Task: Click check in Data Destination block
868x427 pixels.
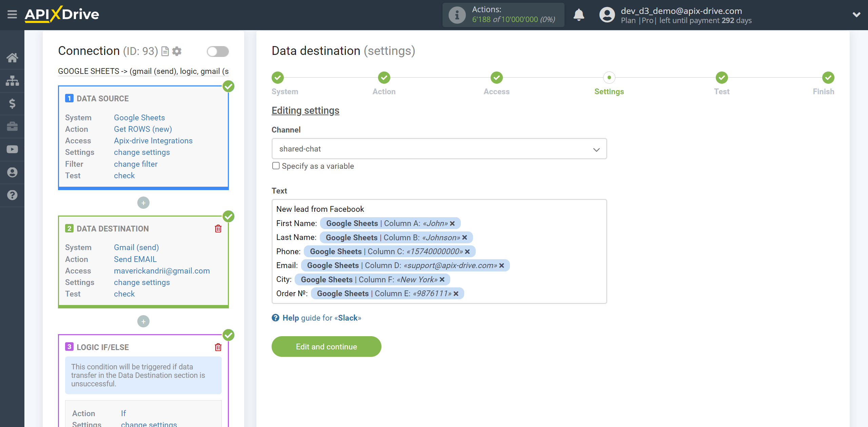Action: [x=124, y=294]
